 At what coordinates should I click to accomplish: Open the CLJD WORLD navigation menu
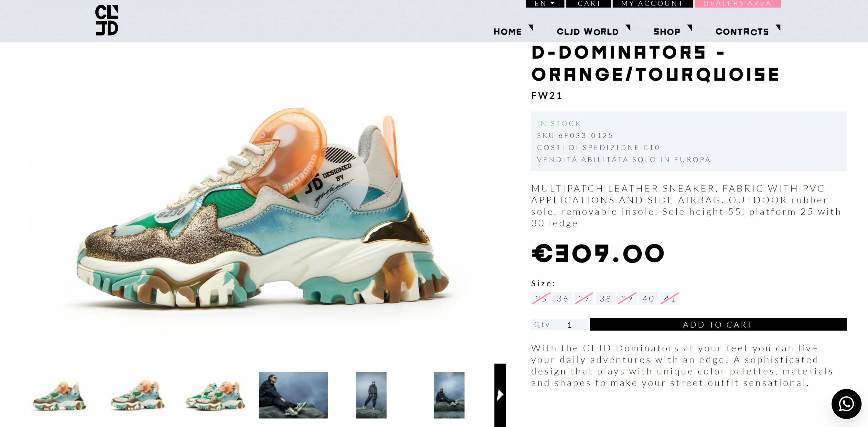[588, 32]
